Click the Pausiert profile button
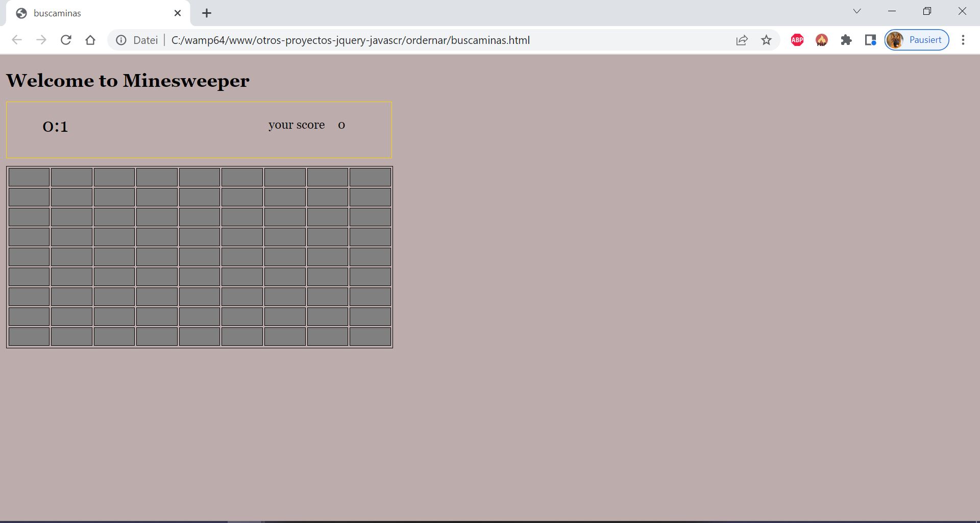 click(x=917, y=40)
